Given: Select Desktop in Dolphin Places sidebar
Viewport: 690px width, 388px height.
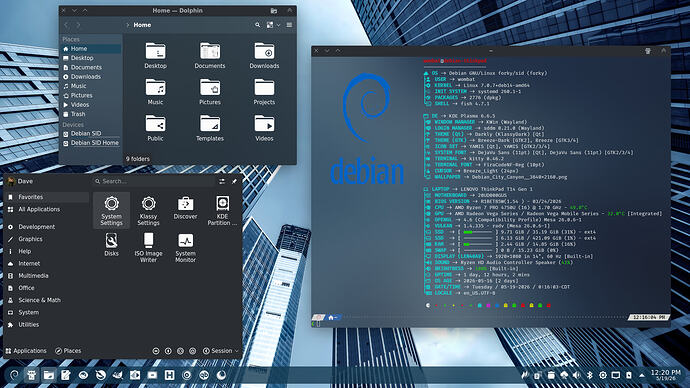Looking at the screenshot, I should pyautogui.click(x=91, y=58).
